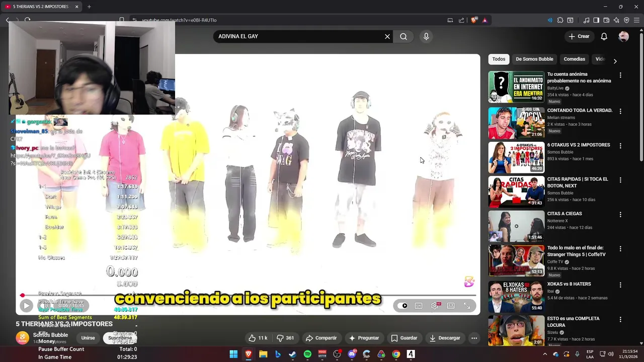644x362 pixels.
Task: Play the video with the play button
Action: [26, 305]
